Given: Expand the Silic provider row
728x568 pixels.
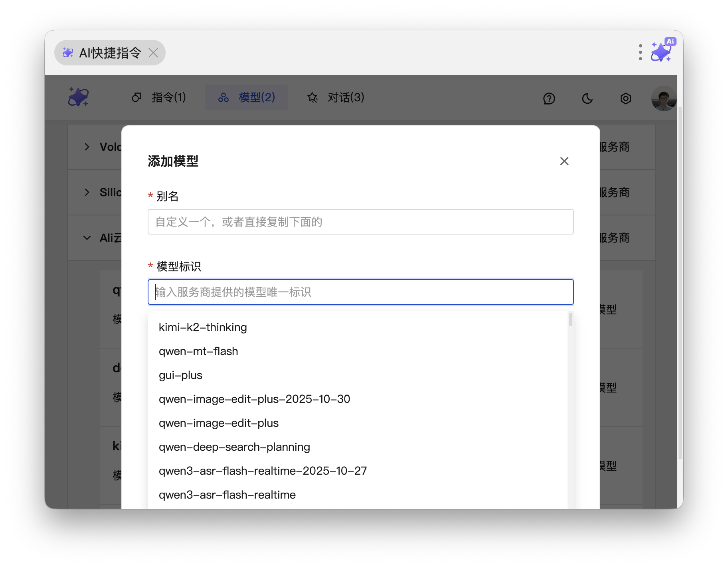Looking at the screenshot, I should 87,192.
